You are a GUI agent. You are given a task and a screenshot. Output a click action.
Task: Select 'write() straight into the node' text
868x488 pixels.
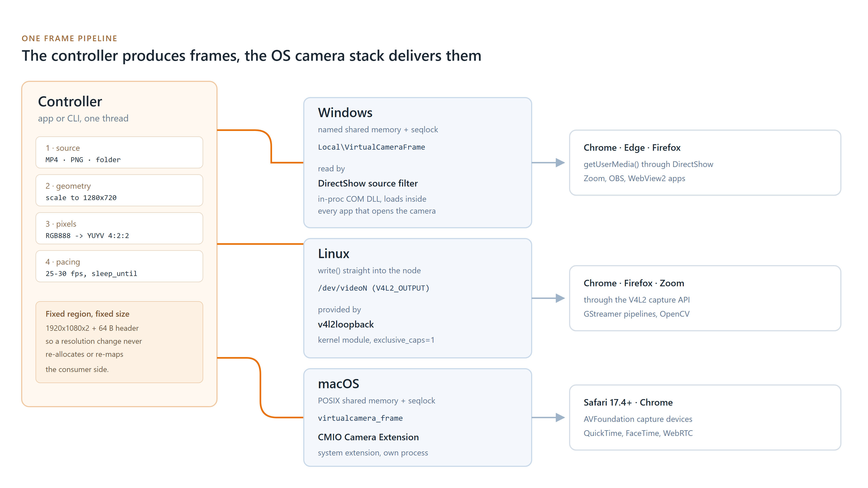[x=369, y=271]
